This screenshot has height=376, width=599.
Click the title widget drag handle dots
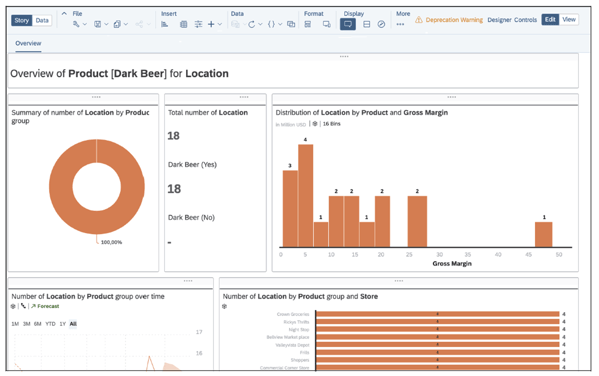click(344, 57)
